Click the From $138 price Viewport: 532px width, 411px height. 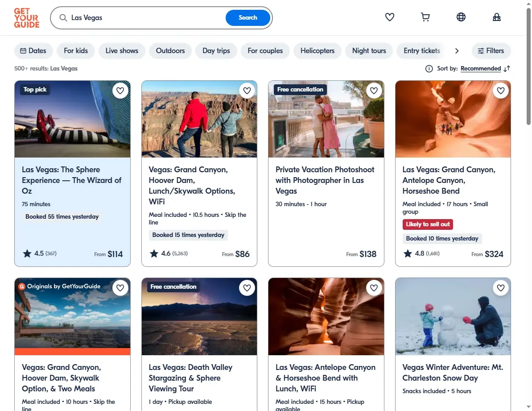click(361, 254)
